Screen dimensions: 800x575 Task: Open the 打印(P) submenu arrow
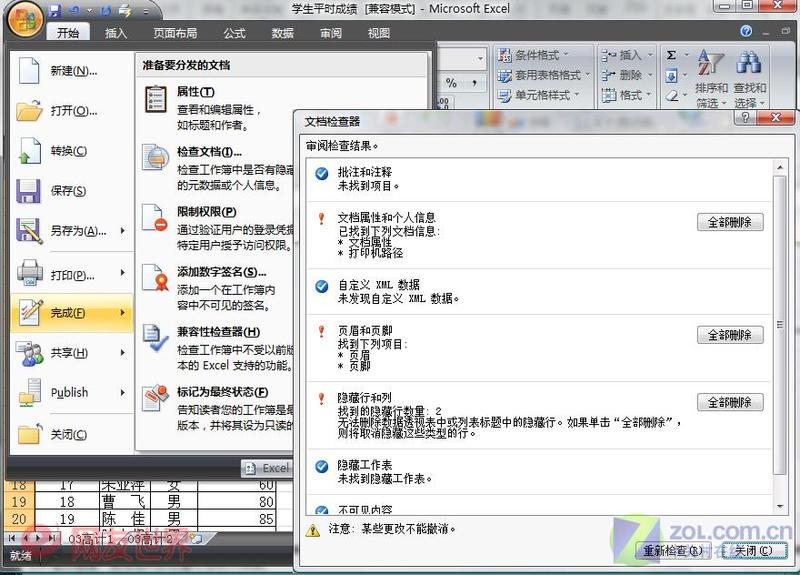122,272
